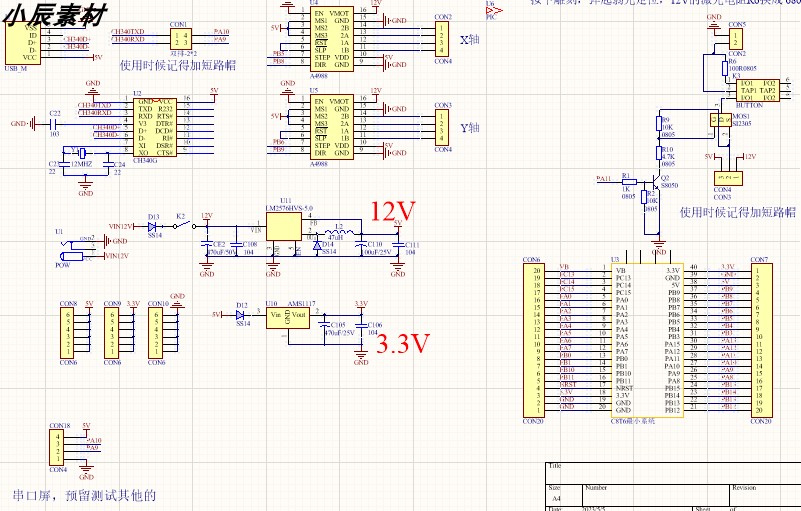Click capacitor C111 near the 5V output
This screenshot has width=801, height=511.
[x=398, y=245]
